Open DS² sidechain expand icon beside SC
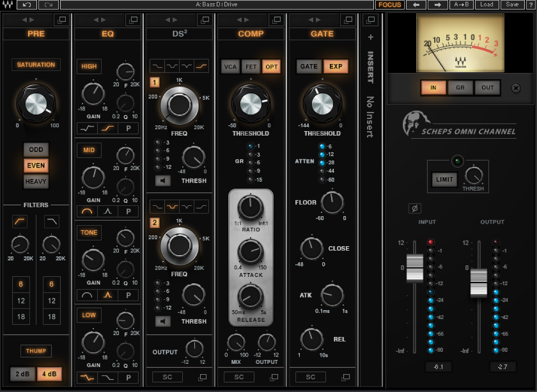This screenshot has height=392, width=537. point(203,377)
